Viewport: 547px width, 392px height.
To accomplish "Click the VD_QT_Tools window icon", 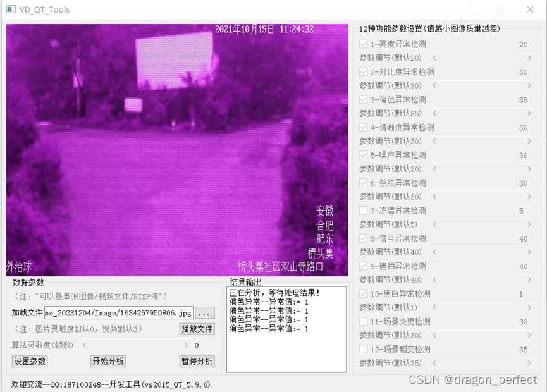I will point(11,9).
